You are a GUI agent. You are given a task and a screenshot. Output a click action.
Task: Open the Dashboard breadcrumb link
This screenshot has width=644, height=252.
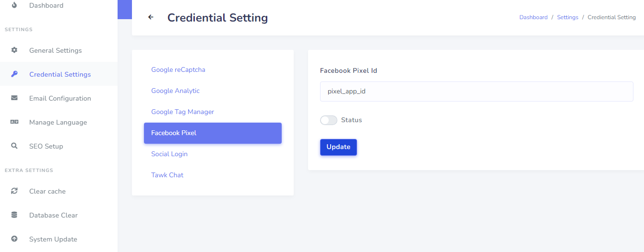pyautogui.click(x=533, y=17)
